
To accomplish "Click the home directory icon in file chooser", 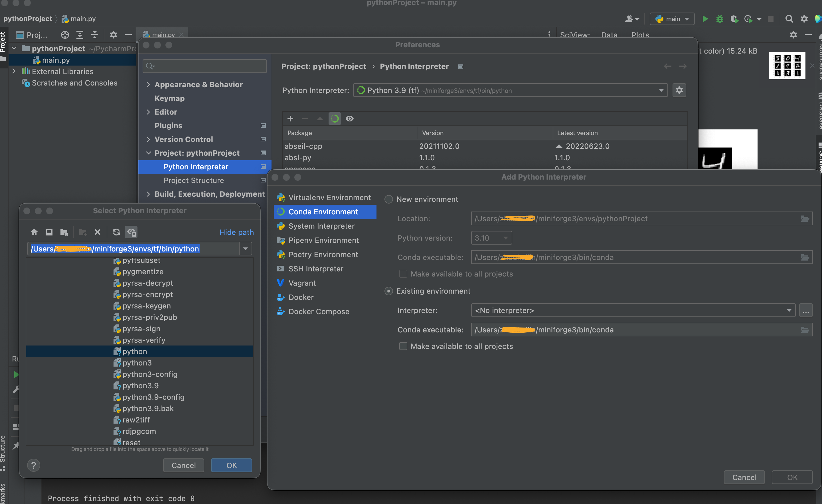I will pyautogui.click(x=34, y=232).
